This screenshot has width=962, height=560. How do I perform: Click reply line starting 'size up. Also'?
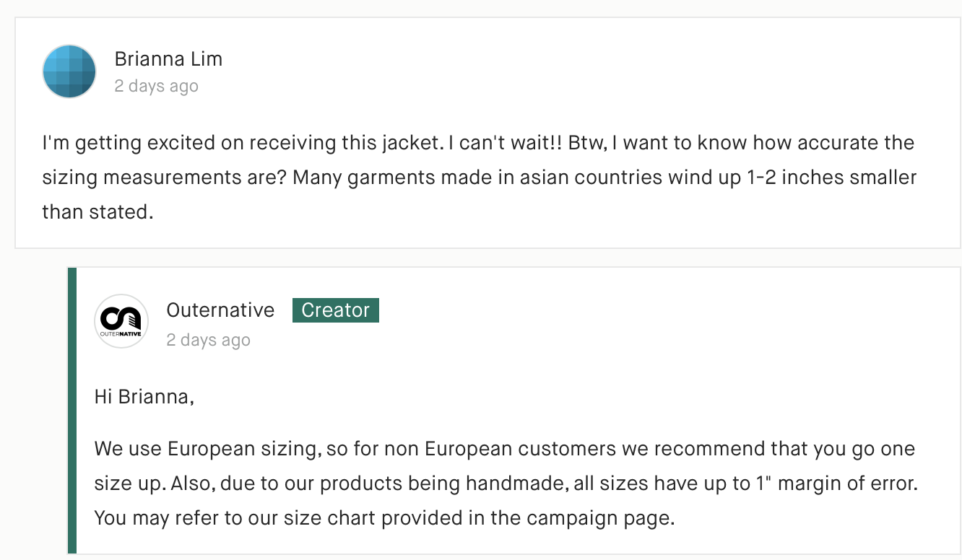point(506,484)
